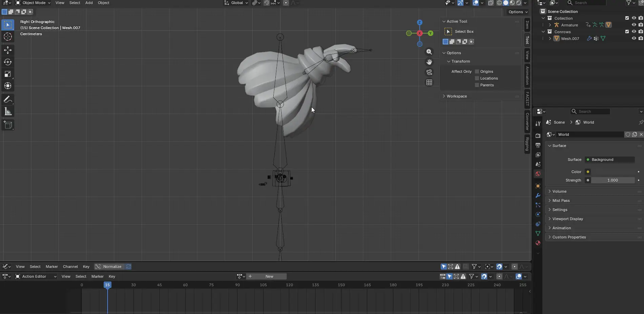Click the world Color swatch
The height and width of the screenshot is (314, 644).
coord(613,172)
